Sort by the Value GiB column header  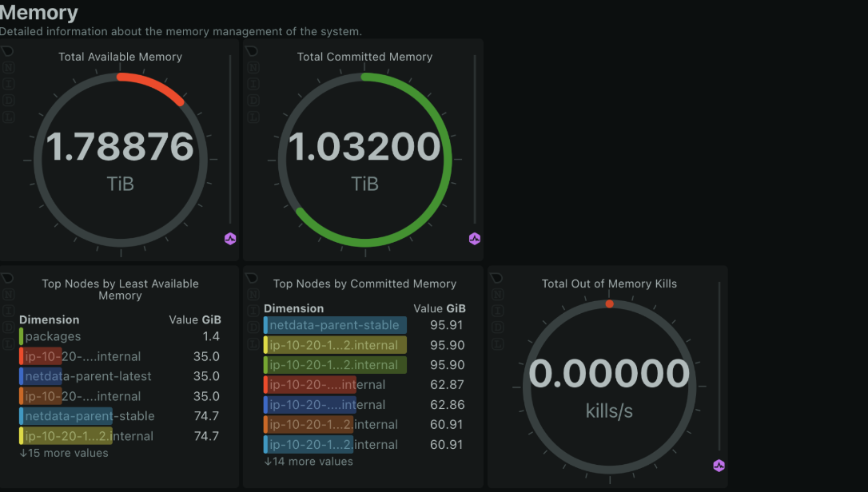click(195, 319)
